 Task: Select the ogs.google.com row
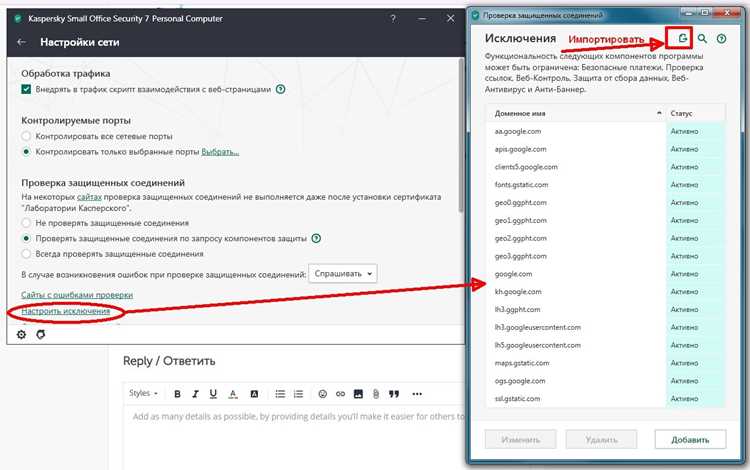pyautogui.click(x=606, y=381)
